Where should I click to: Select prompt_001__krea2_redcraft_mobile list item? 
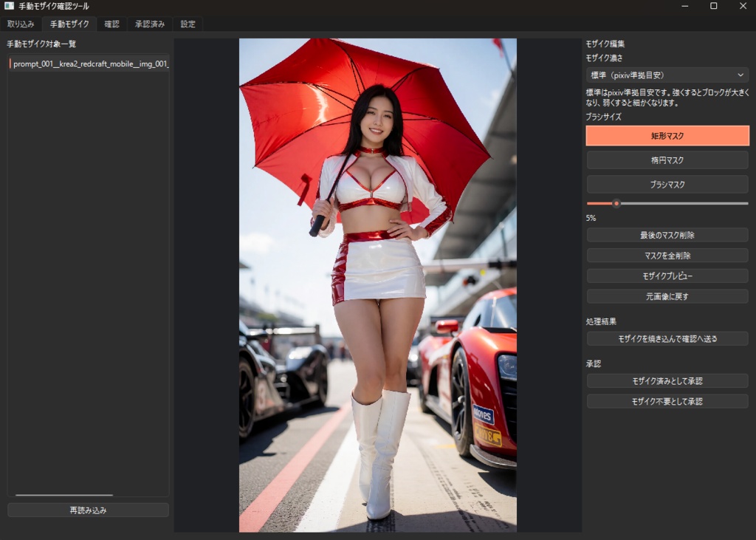(x=89, y=64)
